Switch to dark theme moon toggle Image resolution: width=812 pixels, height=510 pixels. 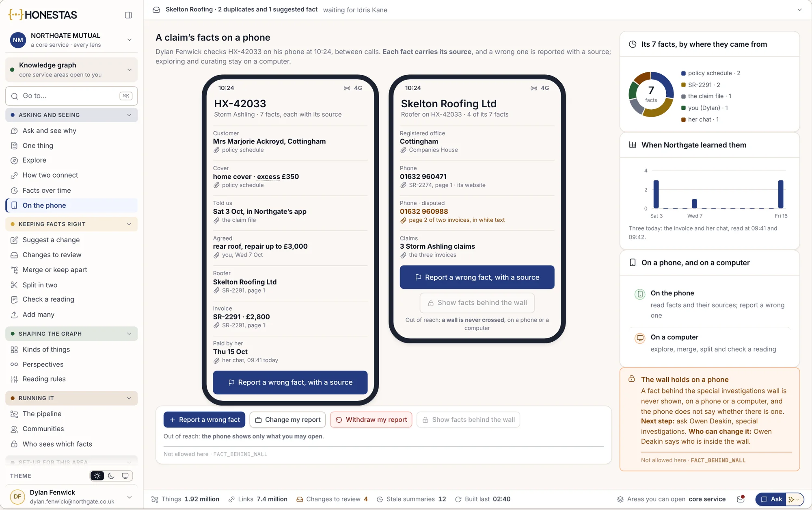coord(111,476)
